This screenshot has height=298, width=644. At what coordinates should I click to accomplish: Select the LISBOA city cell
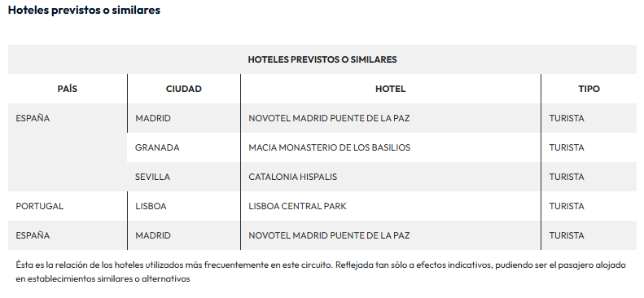pos(151,206)
